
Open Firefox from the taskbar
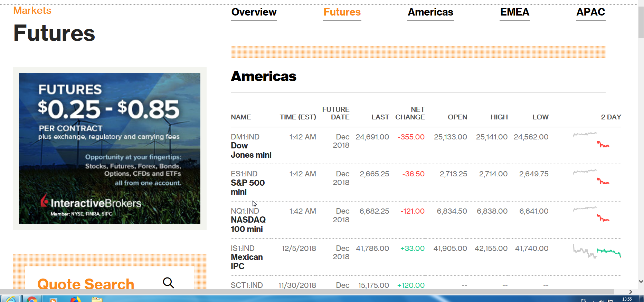click(75, 299)
